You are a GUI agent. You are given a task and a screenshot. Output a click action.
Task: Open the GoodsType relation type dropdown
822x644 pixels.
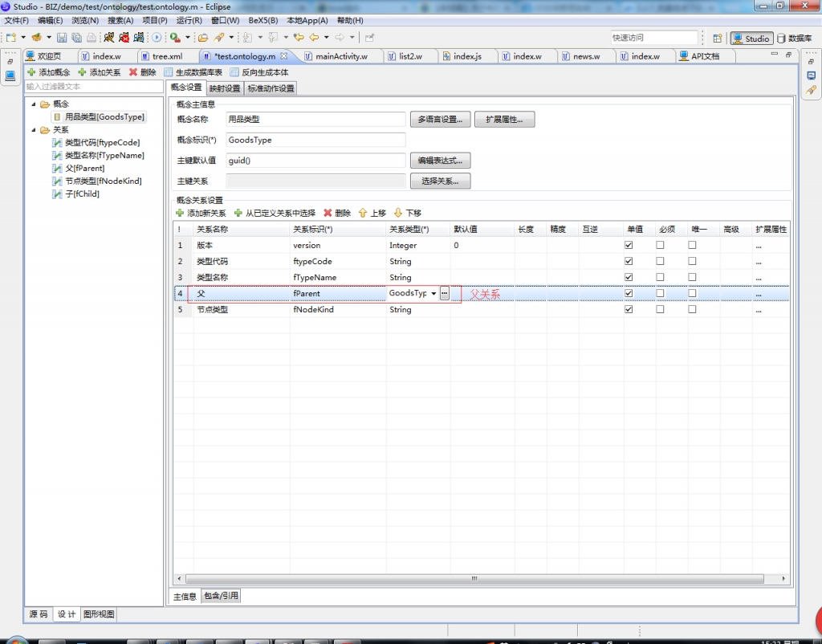[x=433, y=293]
